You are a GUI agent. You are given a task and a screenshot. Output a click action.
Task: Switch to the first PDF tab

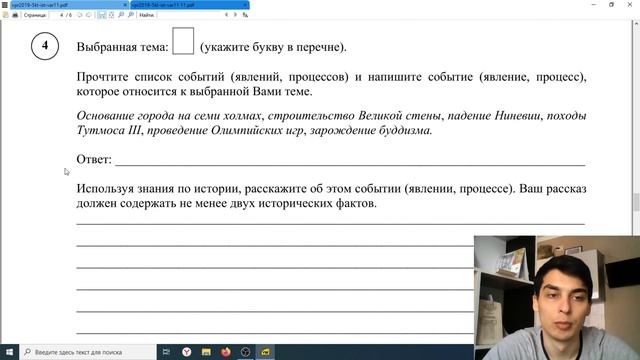69,5
